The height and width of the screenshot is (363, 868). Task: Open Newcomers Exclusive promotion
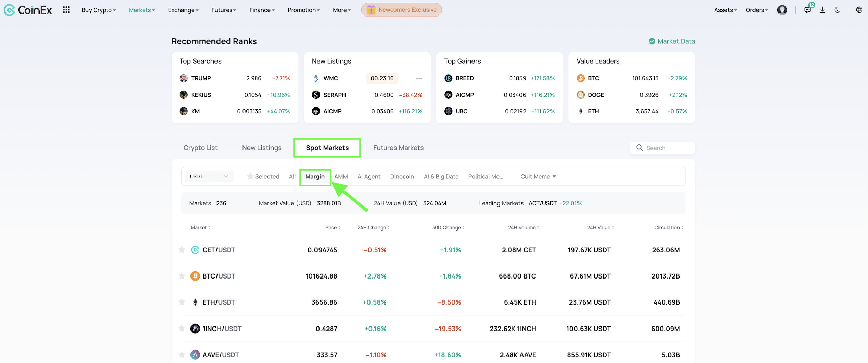(x=402, y=10)
